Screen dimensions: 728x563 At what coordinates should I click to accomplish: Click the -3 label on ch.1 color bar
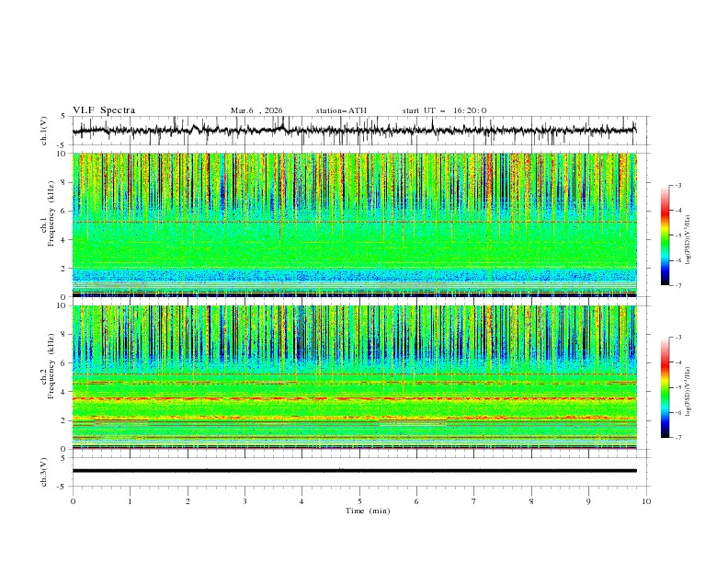point(677,186)
